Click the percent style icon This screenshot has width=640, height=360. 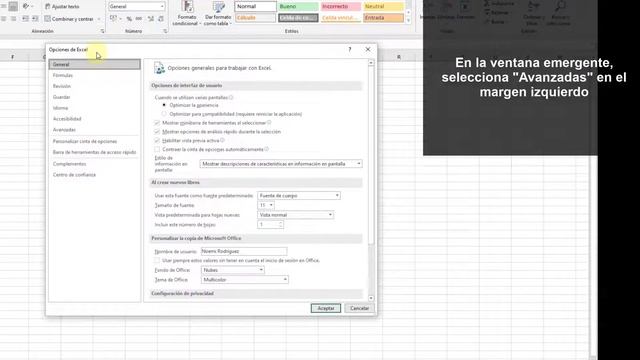click(129, 19)
